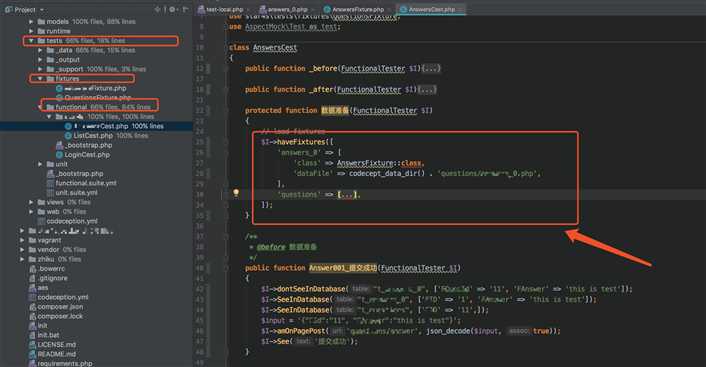This screenshot has width=706, height=367.
Task: Click the models folder icon
Action: [x=41, y=22]
